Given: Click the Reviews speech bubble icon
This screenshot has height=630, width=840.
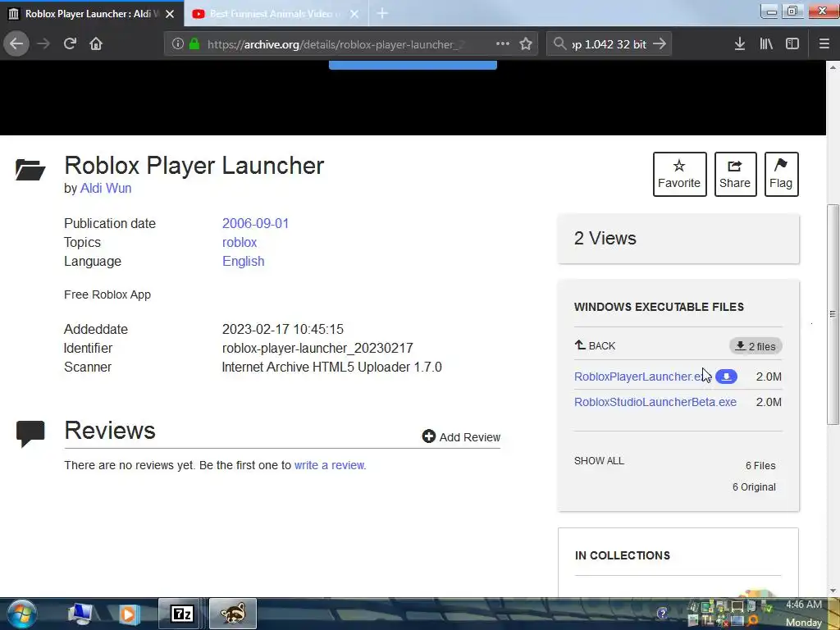Looking at the screenshot, I should [30, 433].
